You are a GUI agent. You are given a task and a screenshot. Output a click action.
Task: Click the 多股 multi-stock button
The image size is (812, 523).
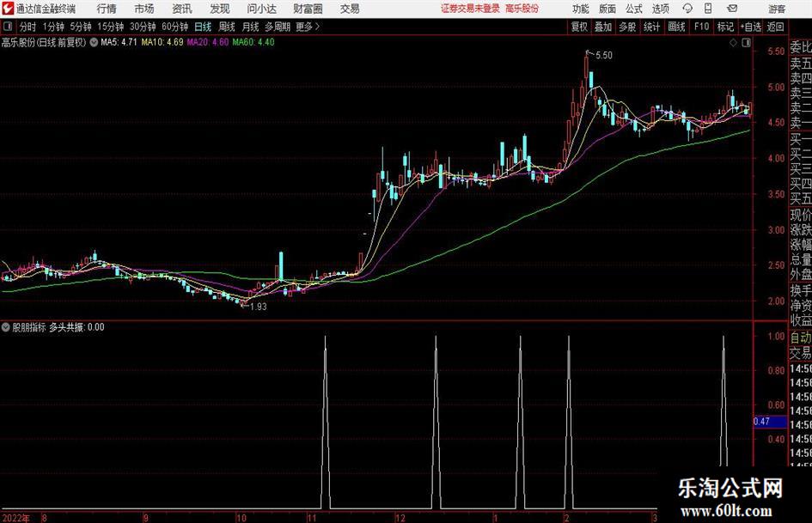[627, 27]
